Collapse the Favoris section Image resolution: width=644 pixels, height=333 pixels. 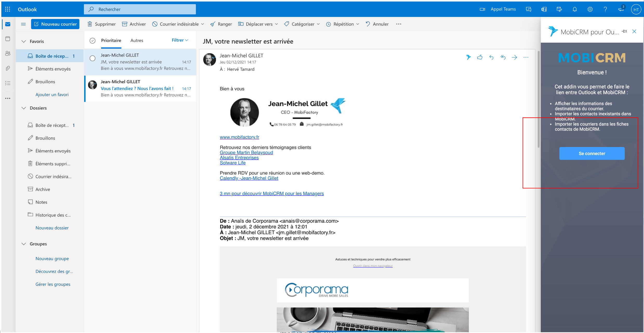(x=24, y=41)
